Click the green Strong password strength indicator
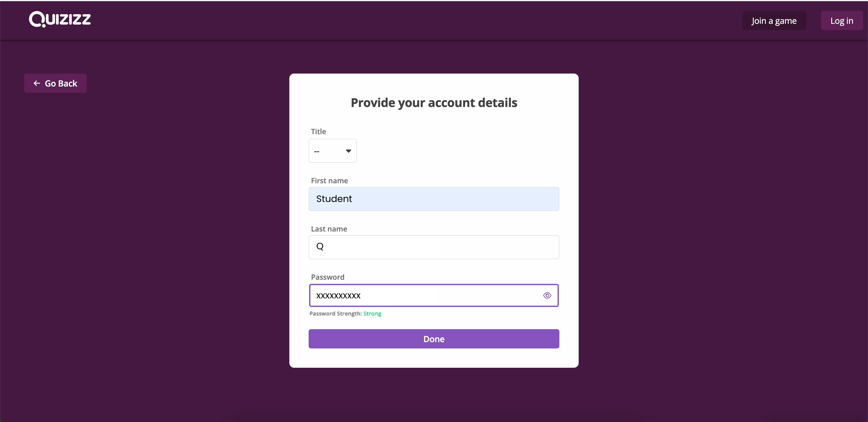868x422 pixels. coord(372,313)
